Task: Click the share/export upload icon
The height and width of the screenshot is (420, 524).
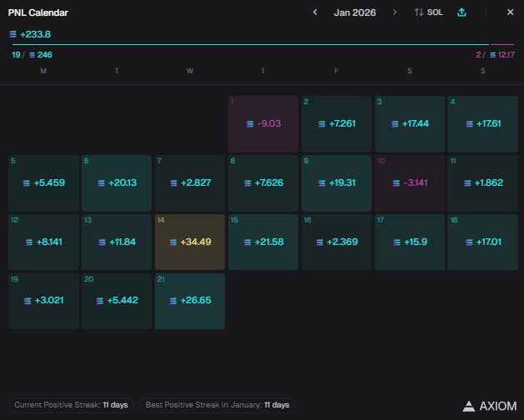Action: tap(462, 12)
